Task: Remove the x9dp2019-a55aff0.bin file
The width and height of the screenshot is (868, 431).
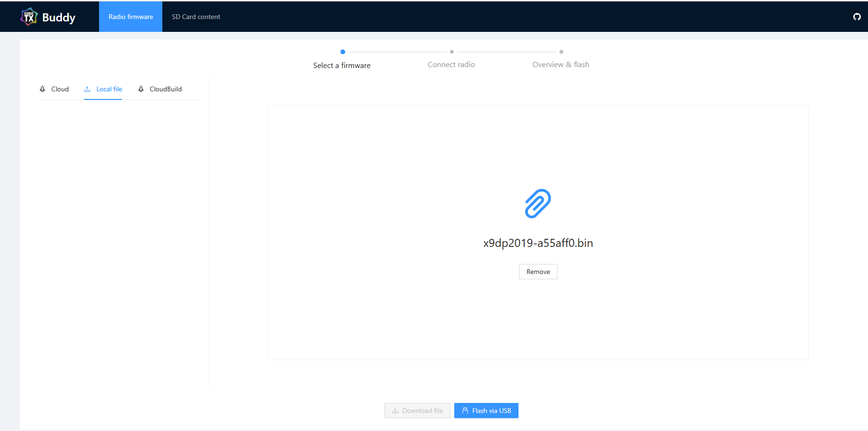Action: [x=538, y=272]
